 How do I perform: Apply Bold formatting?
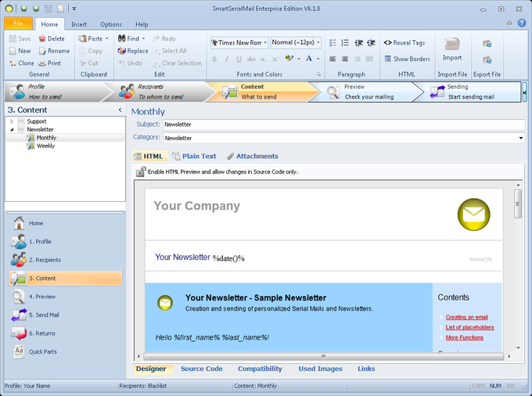click(x=214, y=59)
